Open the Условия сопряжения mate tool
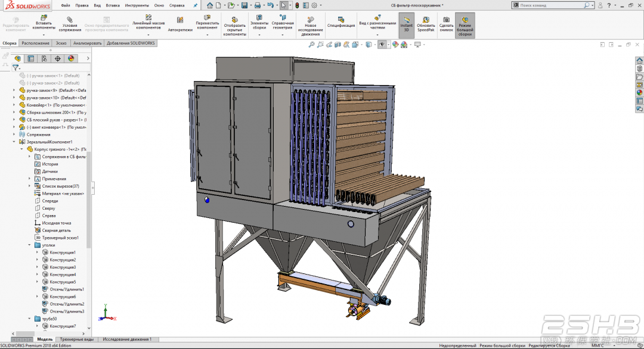Screen dimensions: 644x349 (x=69, y=24)
